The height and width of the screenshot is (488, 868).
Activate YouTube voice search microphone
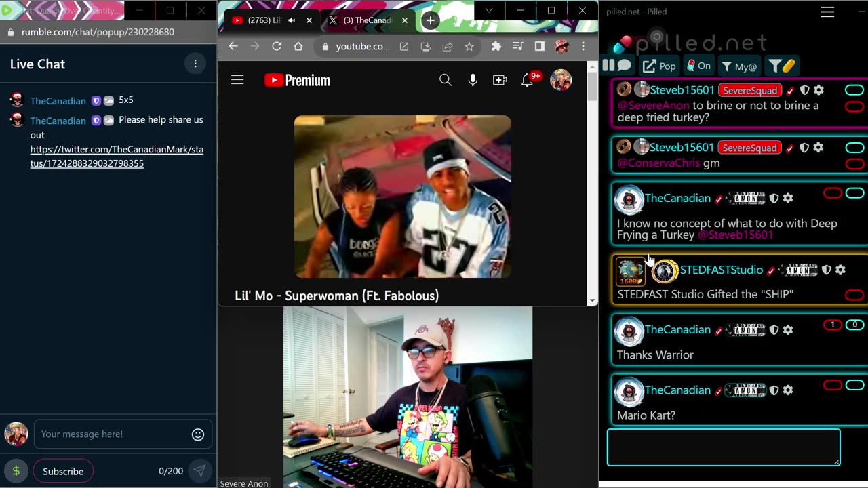pos(473,80)
